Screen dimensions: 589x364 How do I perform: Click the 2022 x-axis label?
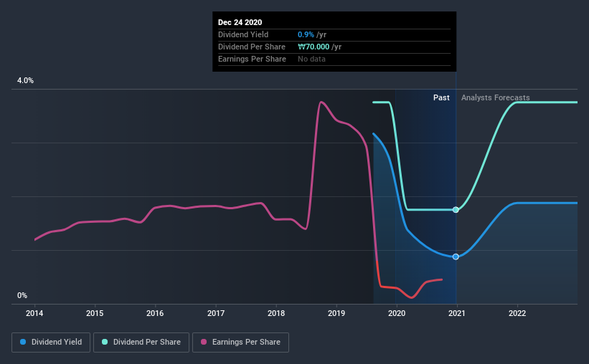click(x=517, y=313)
